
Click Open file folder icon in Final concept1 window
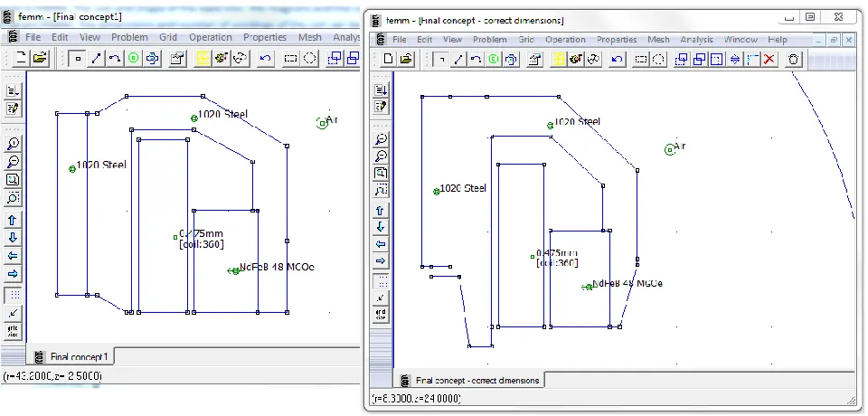pyautogui.click(x=39, y=58)
